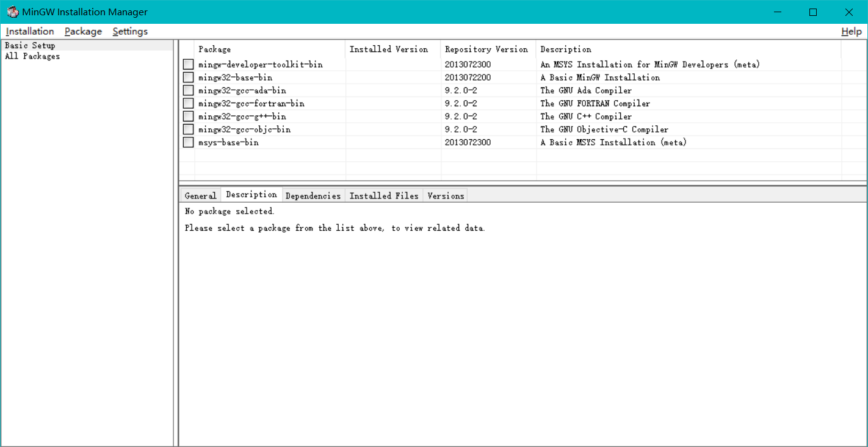Toggle checkbox for mingw32-gcc-fortran-bin
Screen dimensions: 868x447
188,103
